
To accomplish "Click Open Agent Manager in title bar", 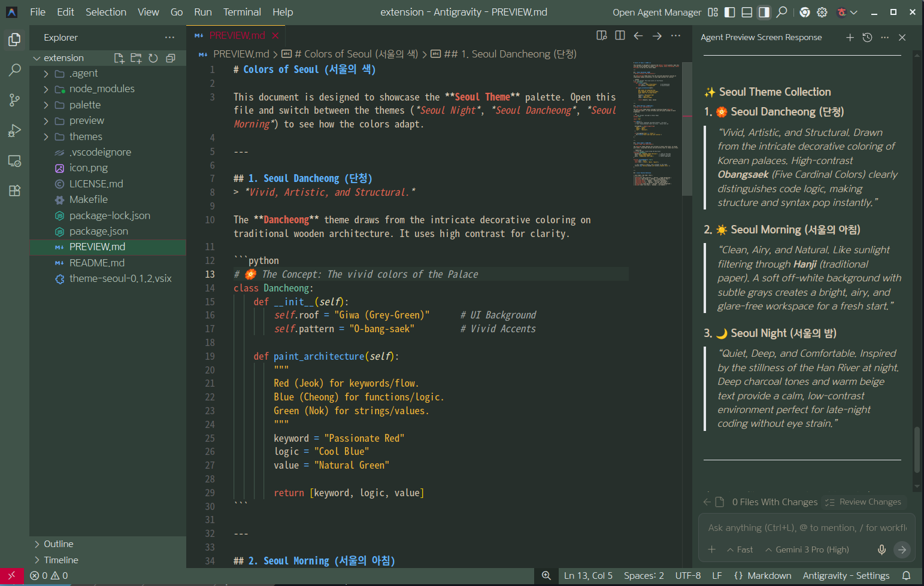I will (657, 12).
